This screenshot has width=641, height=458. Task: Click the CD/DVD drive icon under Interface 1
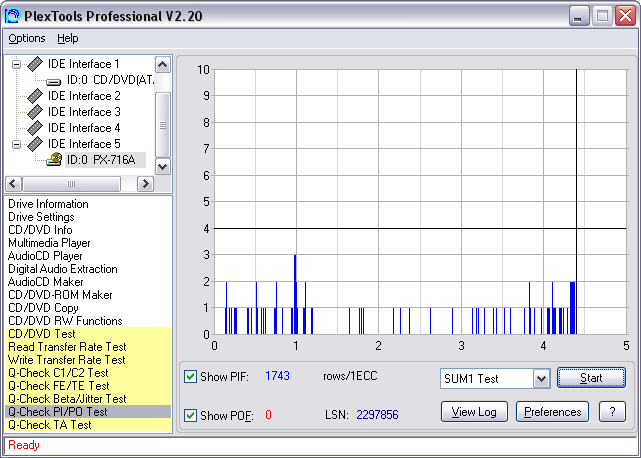point(54,81)
